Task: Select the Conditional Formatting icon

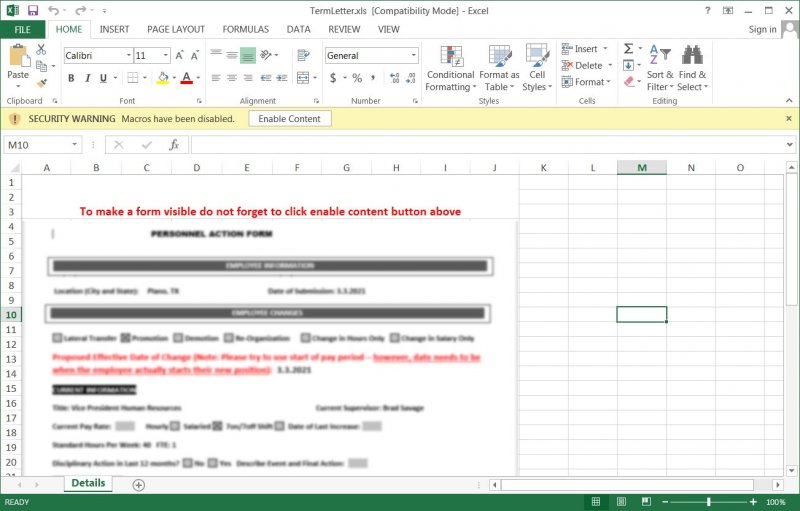Action: pos(450,57)
